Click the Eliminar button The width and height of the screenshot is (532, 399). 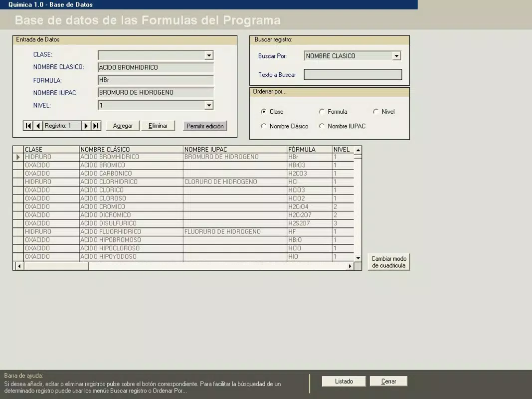click(158, 126)
